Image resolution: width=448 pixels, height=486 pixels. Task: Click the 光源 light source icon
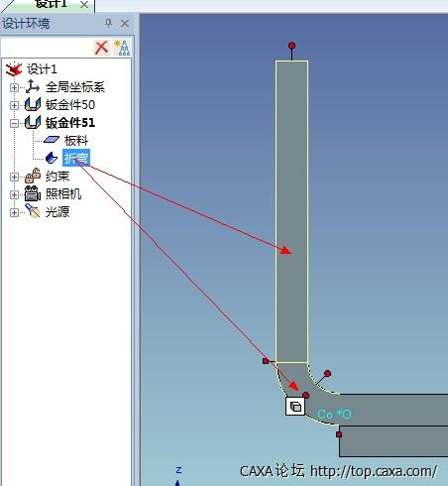coord(33,211)
